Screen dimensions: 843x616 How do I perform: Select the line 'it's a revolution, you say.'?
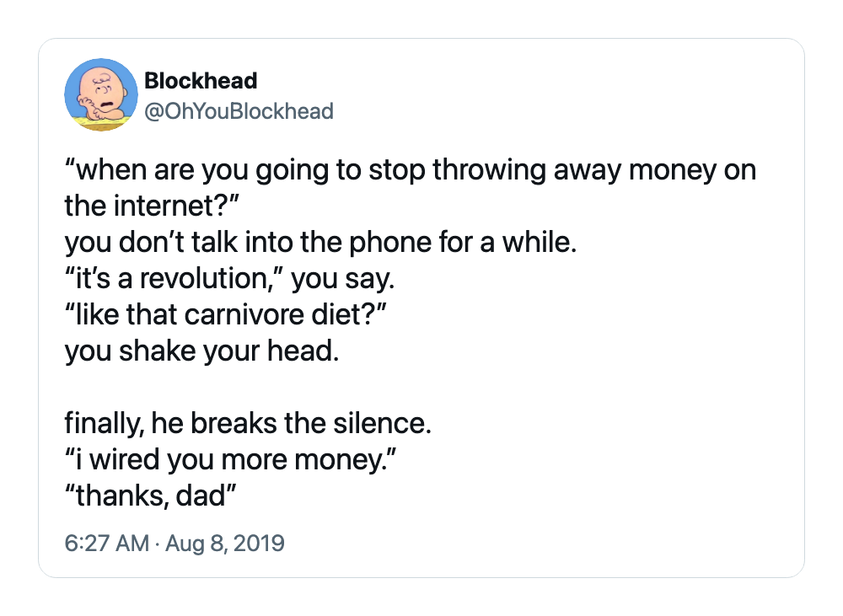tap(229, 278)
